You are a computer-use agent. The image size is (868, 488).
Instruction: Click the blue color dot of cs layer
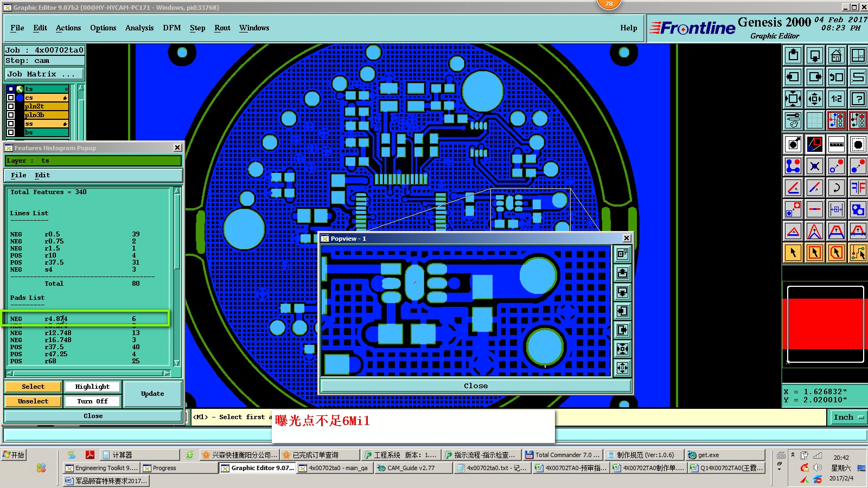(20, 98)
